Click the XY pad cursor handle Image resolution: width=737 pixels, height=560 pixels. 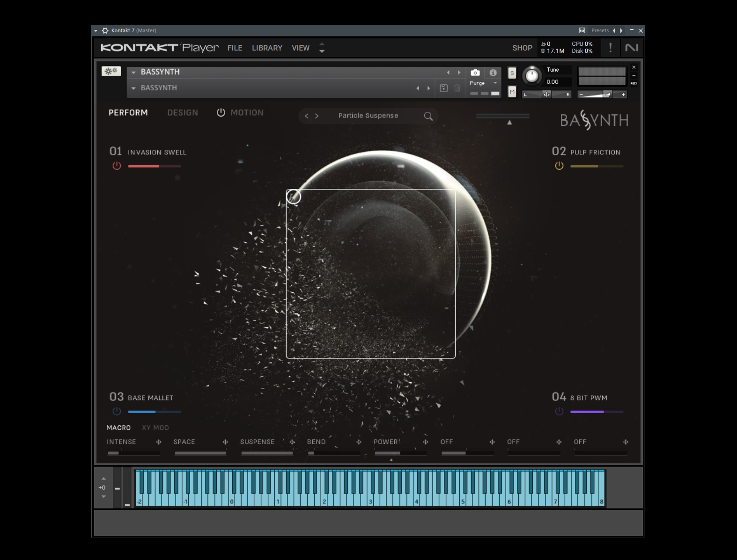coord(294,196)
